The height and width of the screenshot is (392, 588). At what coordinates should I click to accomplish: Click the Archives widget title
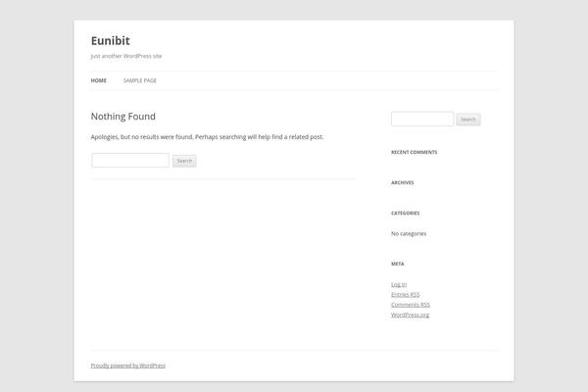click(403, 182)
